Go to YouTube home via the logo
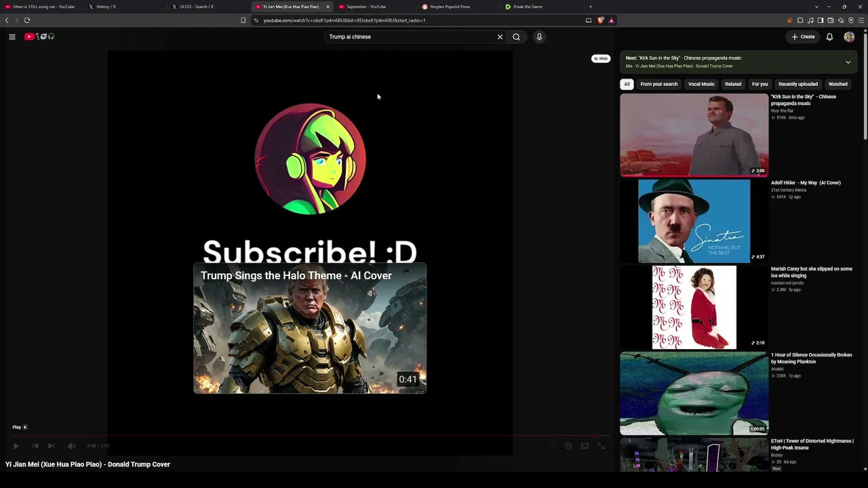The height and width of the screenshot is (488, 868). pyautogui.click(x=39, y=37)
